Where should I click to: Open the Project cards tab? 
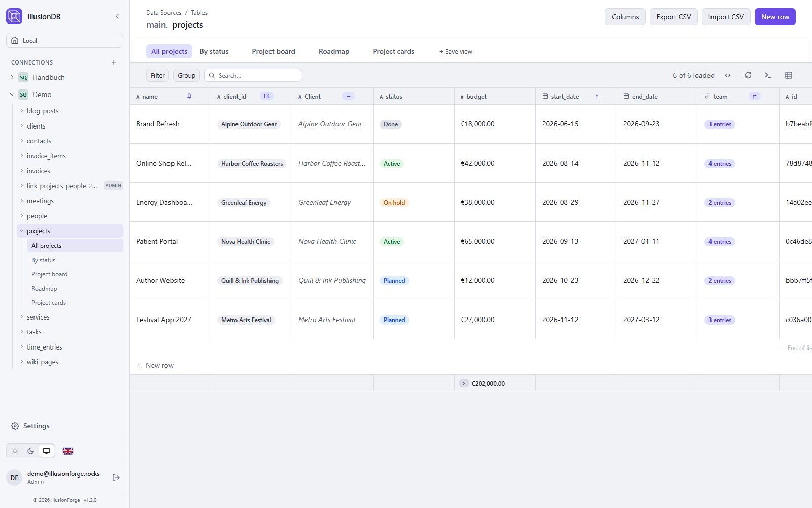point(393,51)
